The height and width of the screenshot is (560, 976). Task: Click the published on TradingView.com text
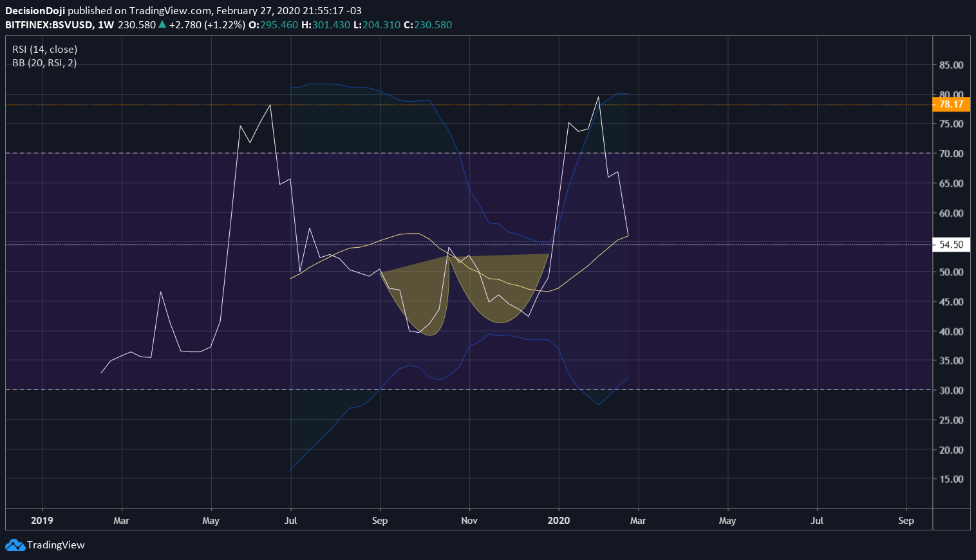pyautogui.click(x=140, y=10)
